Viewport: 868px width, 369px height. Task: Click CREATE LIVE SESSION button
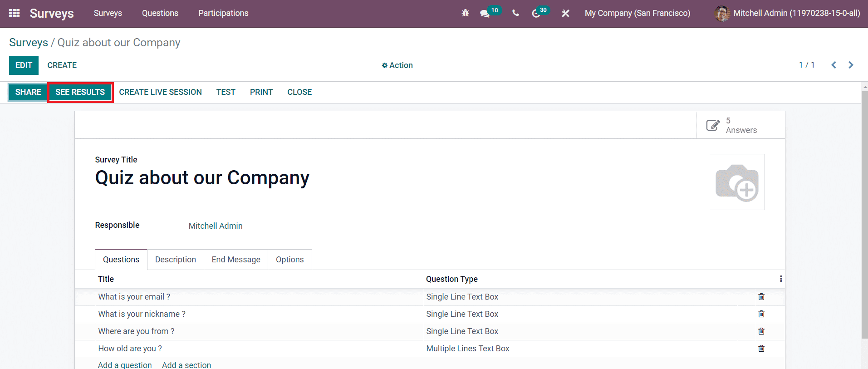pyautogui.click(x=161, y=92)
